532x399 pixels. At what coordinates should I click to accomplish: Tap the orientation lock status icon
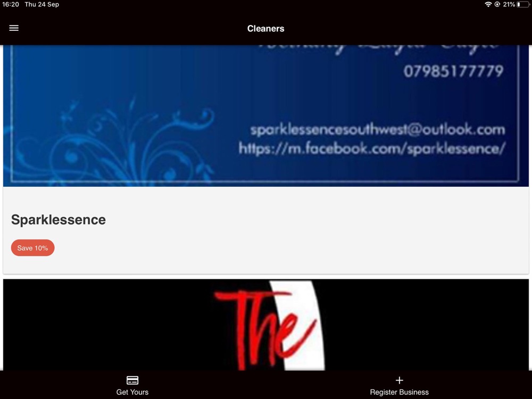(x=497, y=4)
